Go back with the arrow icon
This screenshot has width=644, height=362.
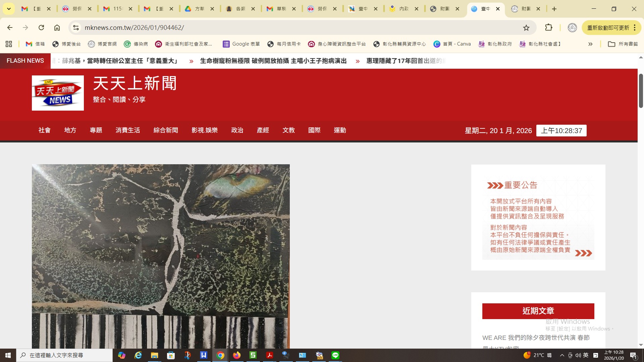click(x=10, y=27)
